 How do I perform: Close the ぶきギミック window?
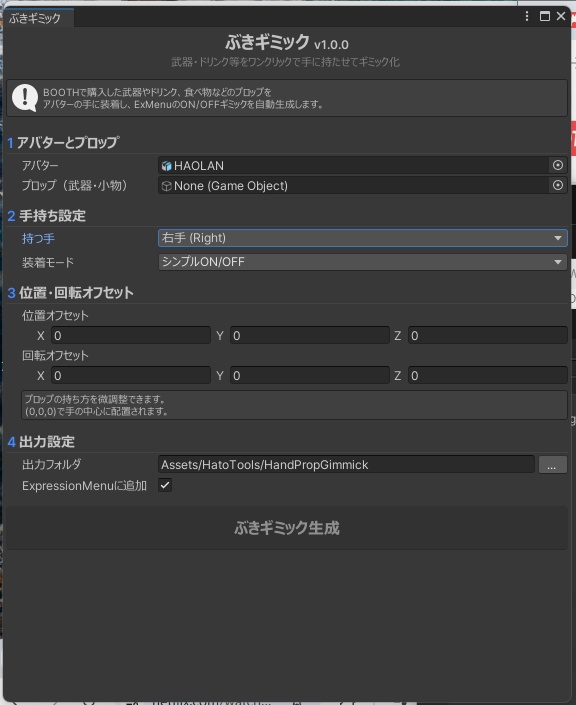561,16
